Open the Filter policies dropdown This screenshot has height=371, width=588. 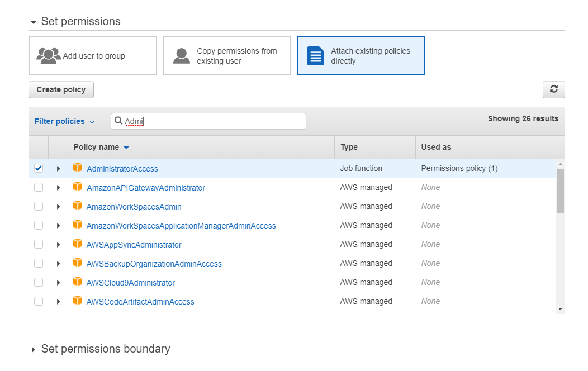coord(64,121)
